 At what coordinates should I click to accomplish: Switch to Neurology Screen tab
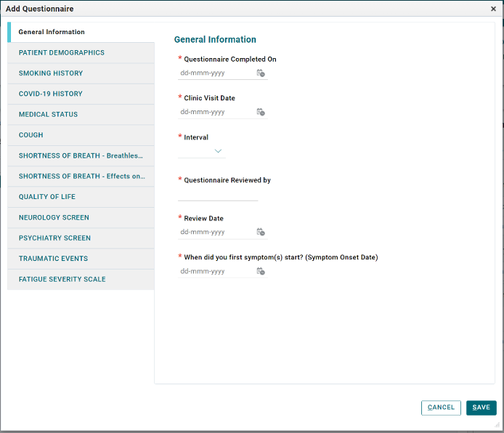tap(54, 217)
